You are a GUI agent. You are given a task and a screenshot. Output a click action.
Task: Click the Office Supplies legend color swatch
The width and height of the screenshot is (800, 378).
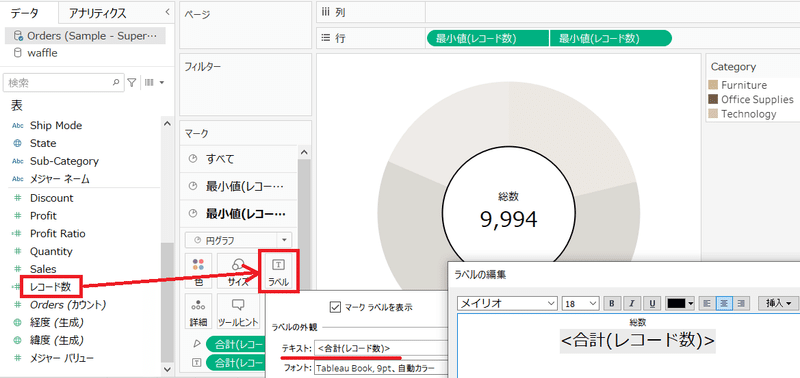pos(713,99)
